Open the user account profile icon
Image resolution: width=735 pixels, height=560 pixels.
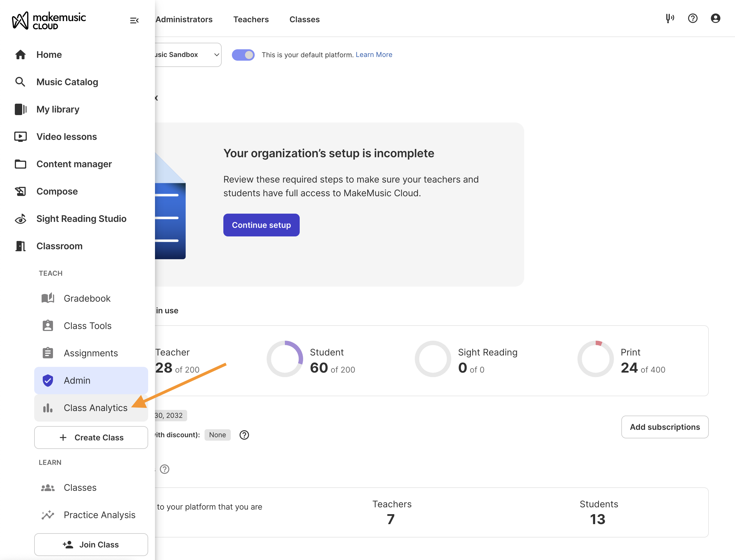tap(715, 18)
